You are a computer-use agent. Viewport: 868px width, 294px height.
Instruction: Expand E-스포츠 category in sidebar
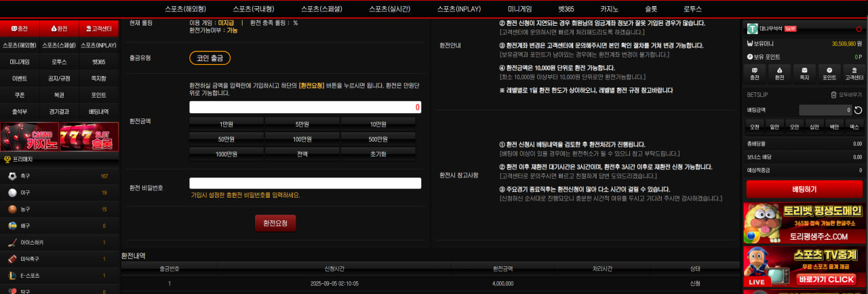click(x=30, y=276)
